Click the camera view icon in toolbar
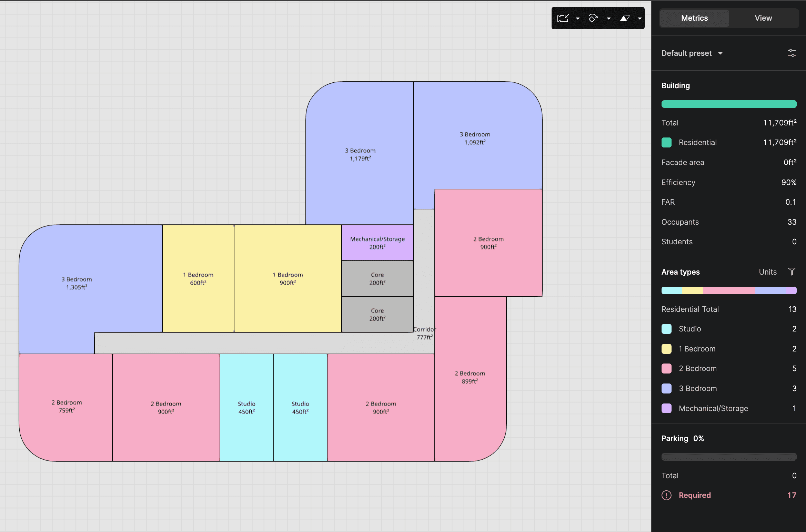The height and width of the screenshot is (532, 806). [563, 18]
